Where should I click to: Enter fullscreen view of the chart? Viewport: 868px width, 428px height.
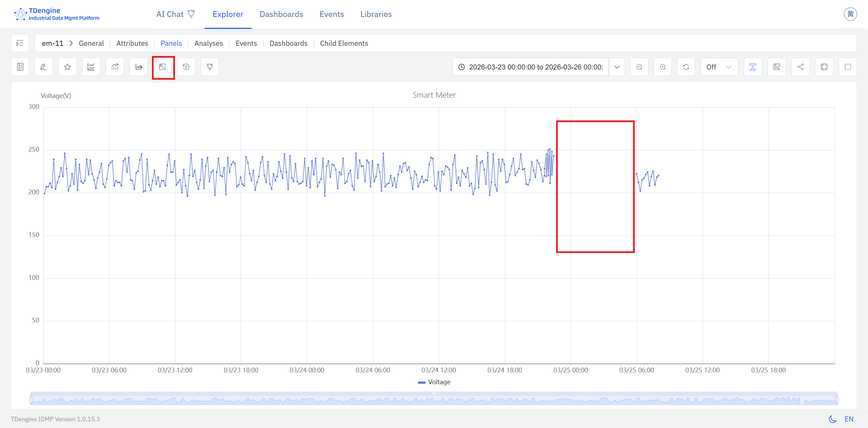pos(825,67)
